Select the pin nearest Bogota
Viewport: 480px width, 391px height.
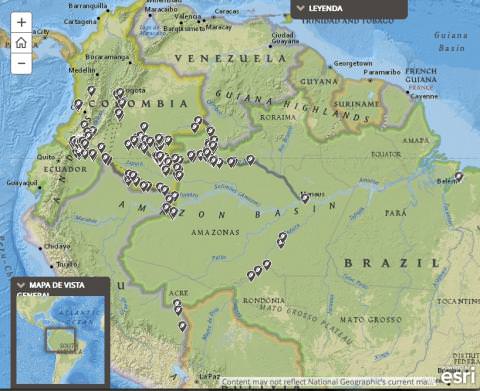(x=120, y=93)
